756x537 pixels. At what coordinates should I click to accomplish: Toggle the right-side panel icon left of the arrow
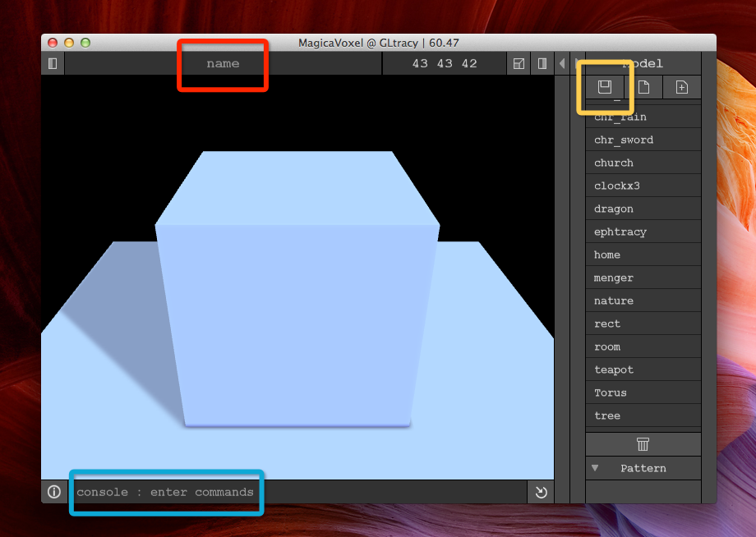pos(542,63)
